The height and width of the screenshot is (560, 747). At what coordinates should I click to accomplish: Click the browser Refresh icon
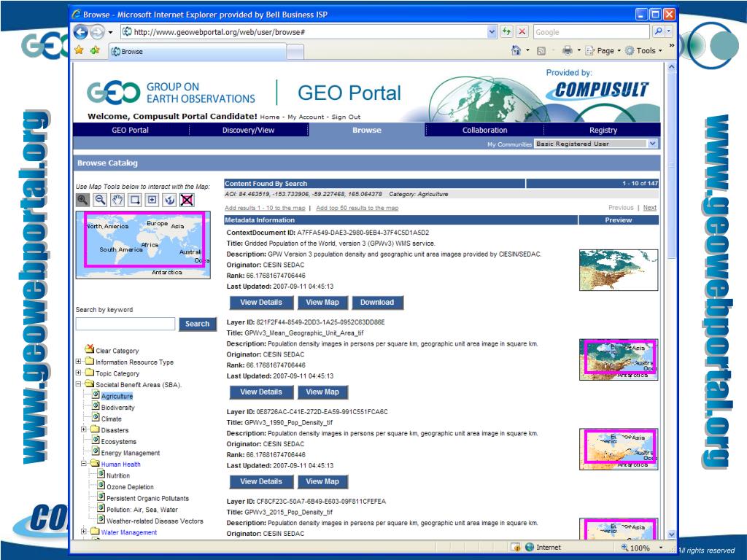507,32
